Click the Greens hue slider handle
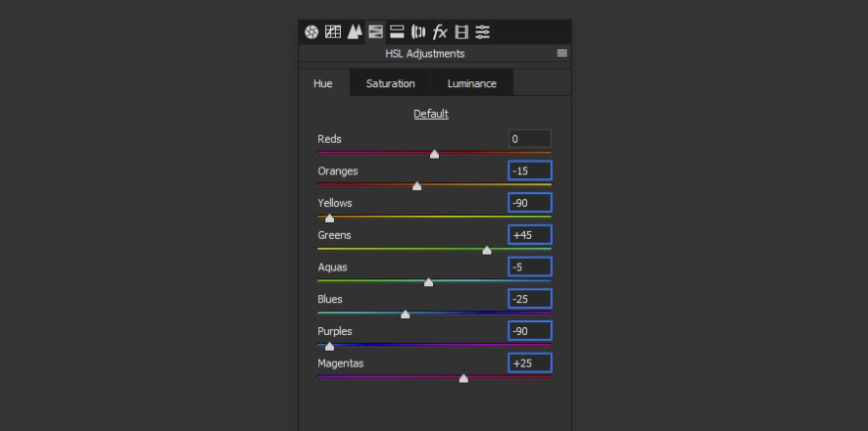Image resolution: width=868 pixels, height=431 pixels. tap(487, 251)
